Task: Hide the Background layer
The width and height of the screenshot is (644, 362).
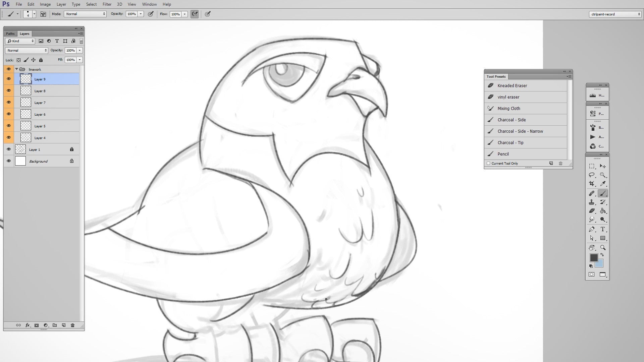Action: (8, 161)
